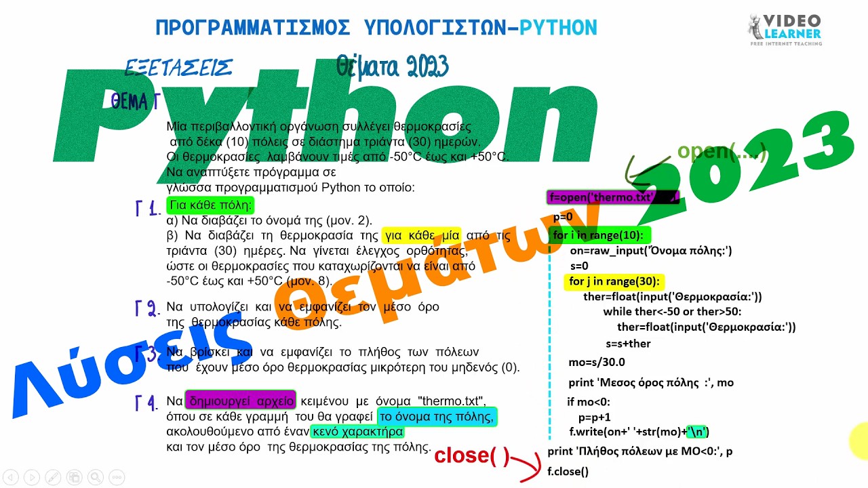Click the green 'open(....)' label
Viewport: 868px width, 488px height.
pos(722,152)
